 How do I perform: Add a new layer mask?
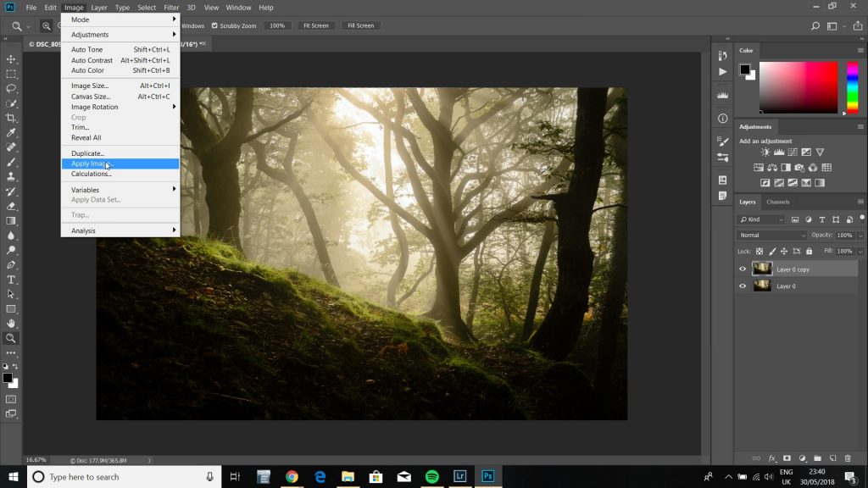(787, 457)
